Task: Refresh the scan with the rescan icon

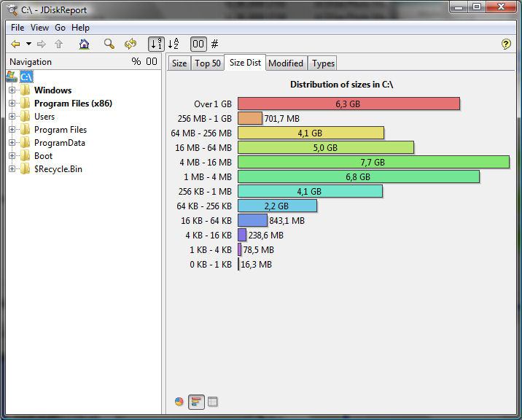Action: [130, 44]
